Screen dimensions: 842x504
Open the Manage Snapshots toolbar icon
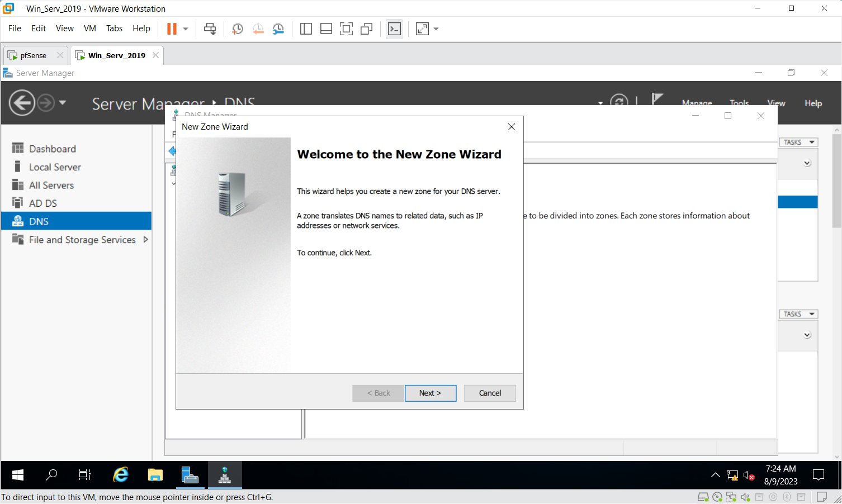pos(278,28)
